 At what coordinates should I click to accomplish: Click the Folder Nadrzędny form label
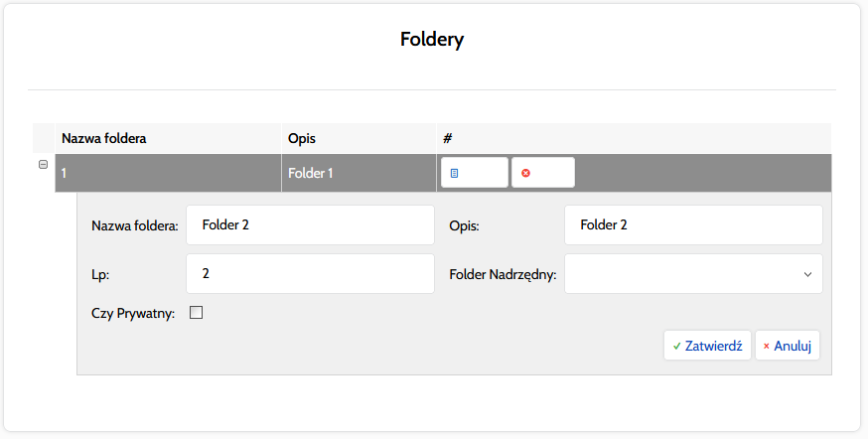(x=503, y=275)
